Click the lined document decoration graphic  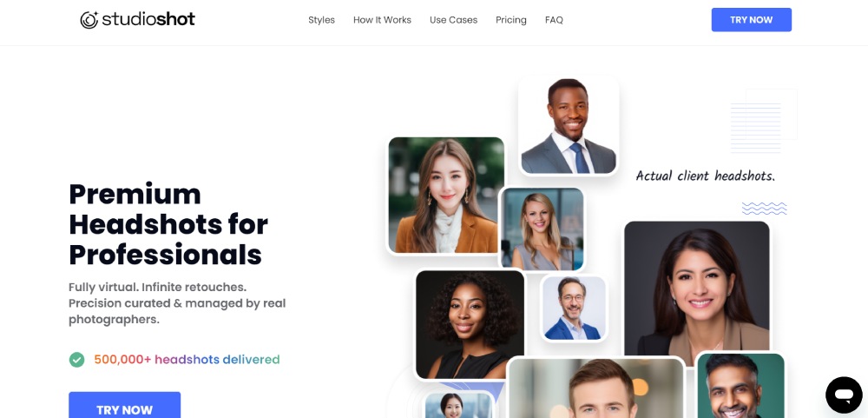[x=764, y=120]
